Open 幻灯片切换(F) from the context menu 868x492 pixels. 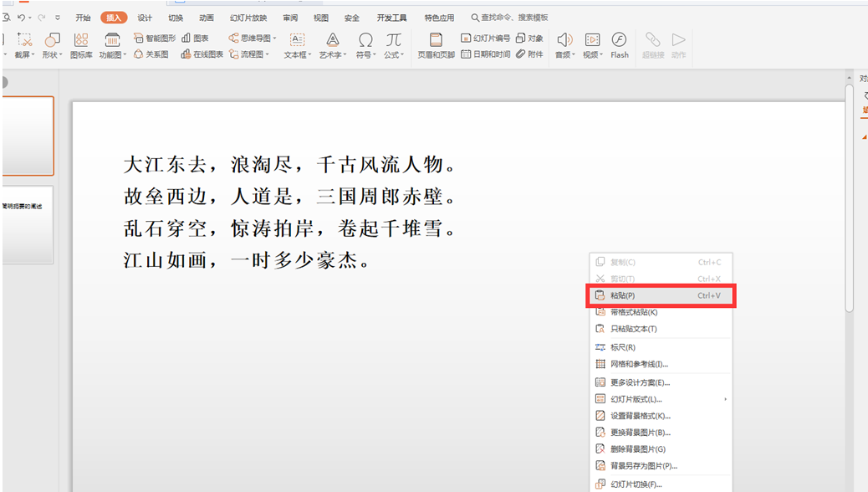pos(661,484)
